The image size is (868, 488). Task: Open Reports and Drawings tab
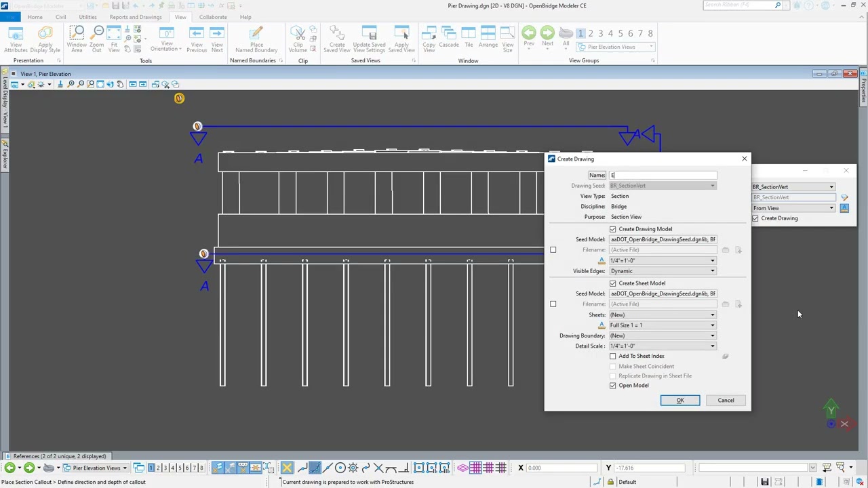tap(136, 17)
